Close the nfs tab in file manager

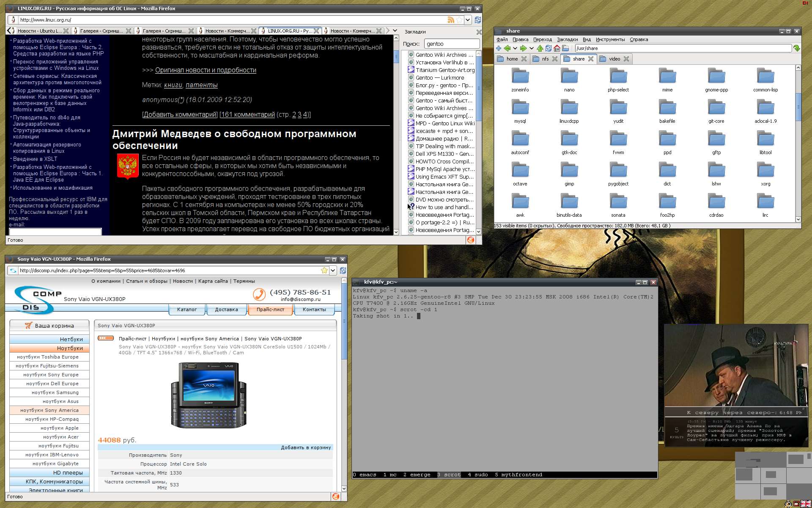point(555,59)
